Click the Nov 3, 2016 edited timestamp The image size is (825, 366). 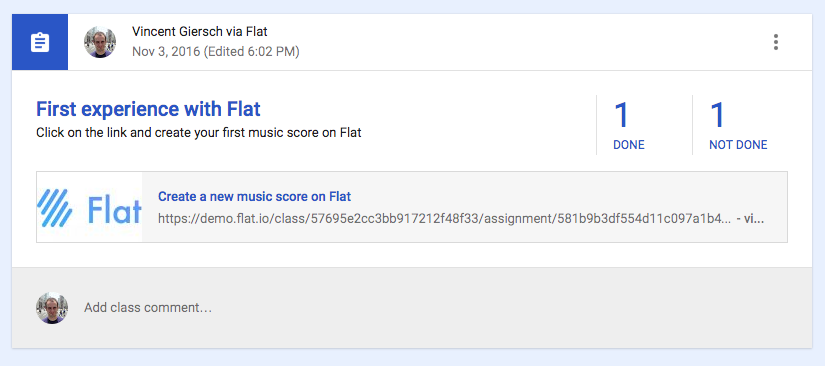pos(216,52)
